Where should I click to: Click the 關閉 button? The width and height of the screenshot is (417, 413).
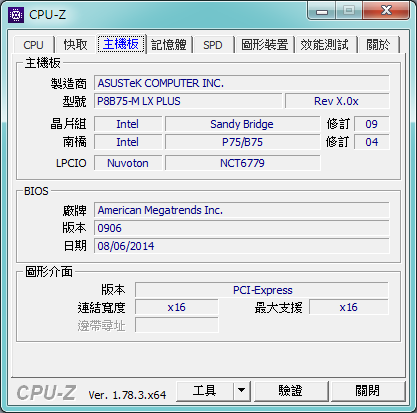coord(367,391)
